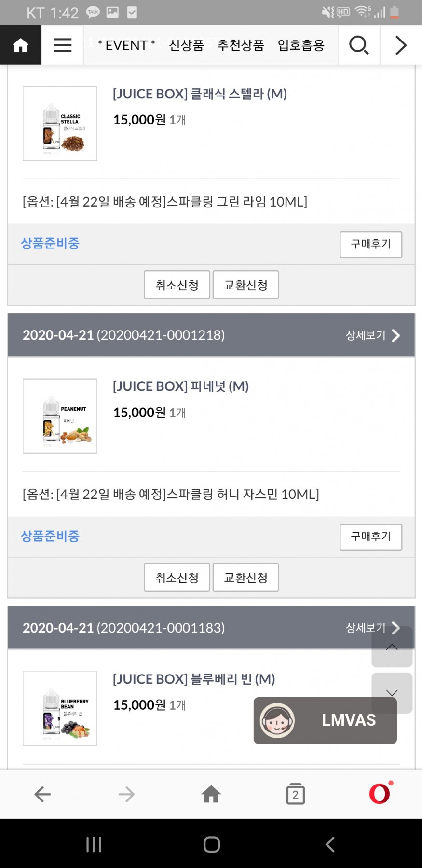Expand 상세보기 for order 20200421-0001183
This screenshot has height=868, width=422.
point(367,628)
